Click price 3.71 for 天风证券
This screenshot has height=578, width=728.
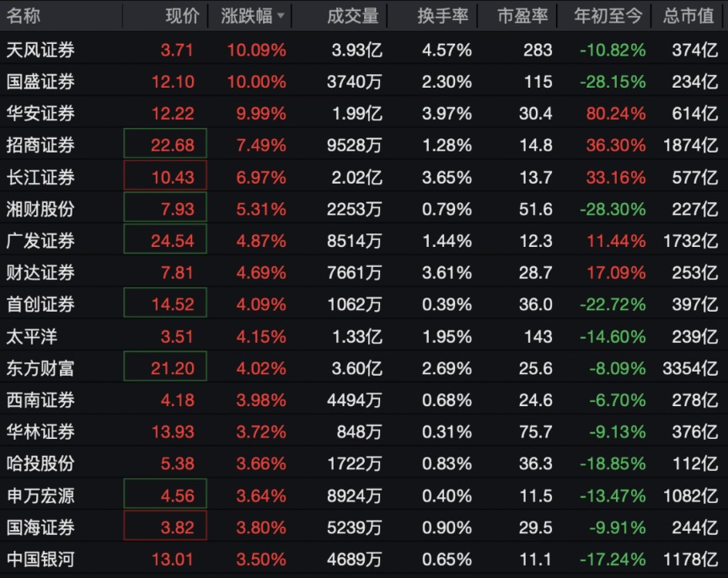coord(177,51)
